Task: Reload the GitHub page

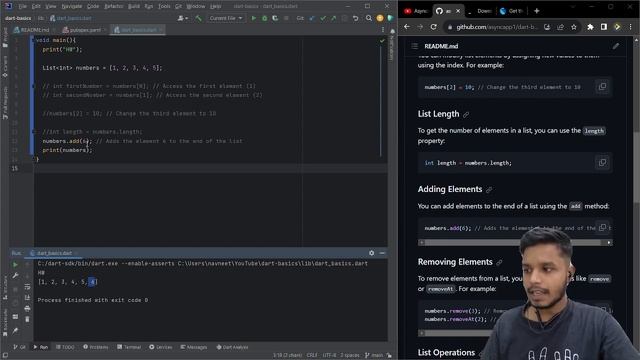Action: coord(433,27)
